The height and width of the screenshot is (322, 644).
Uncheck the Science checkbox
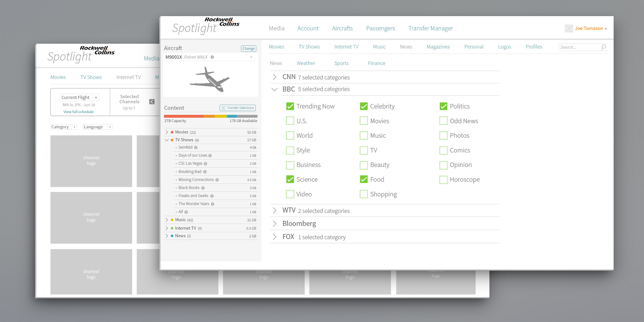click(x=290, y=179)
